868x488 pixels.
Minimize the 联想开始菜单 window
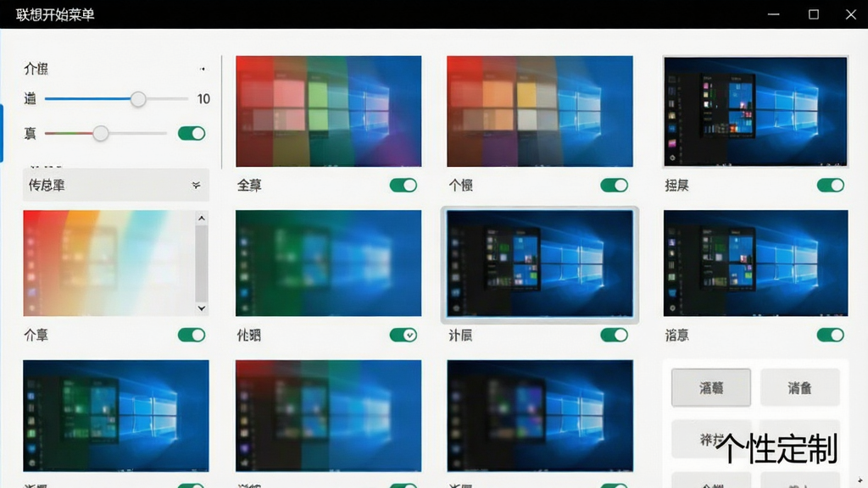[773, 14]
